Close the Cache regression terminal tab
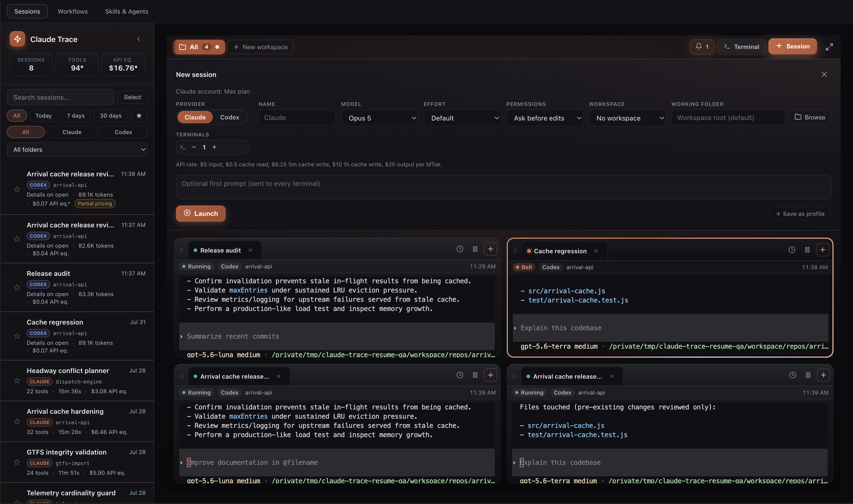853x504 pixels. 596,251
